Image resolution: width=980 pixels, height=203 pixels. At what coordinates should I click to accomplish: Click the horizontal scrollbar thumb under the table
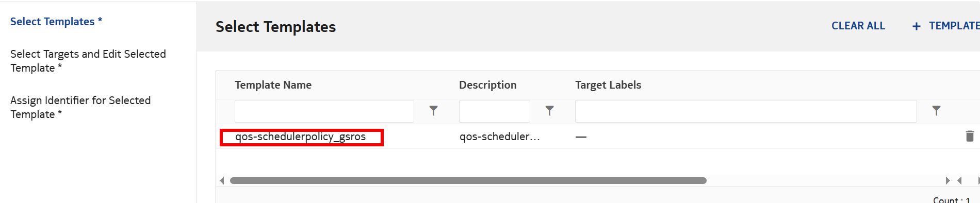pos(468,180)
